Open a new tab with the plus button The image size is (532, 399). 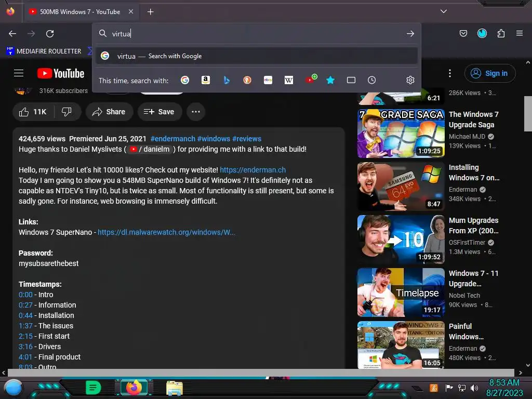click(x=150, y=12)
